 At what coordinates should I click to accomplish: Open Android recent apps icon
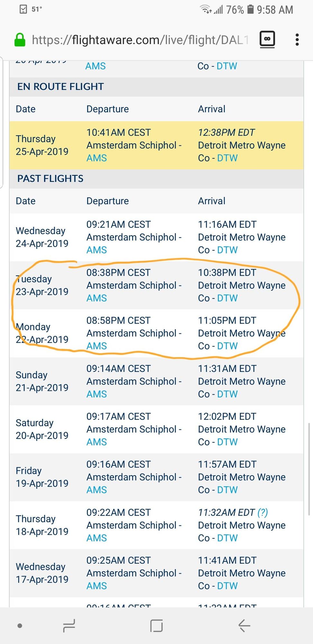(x=69, y=626)
